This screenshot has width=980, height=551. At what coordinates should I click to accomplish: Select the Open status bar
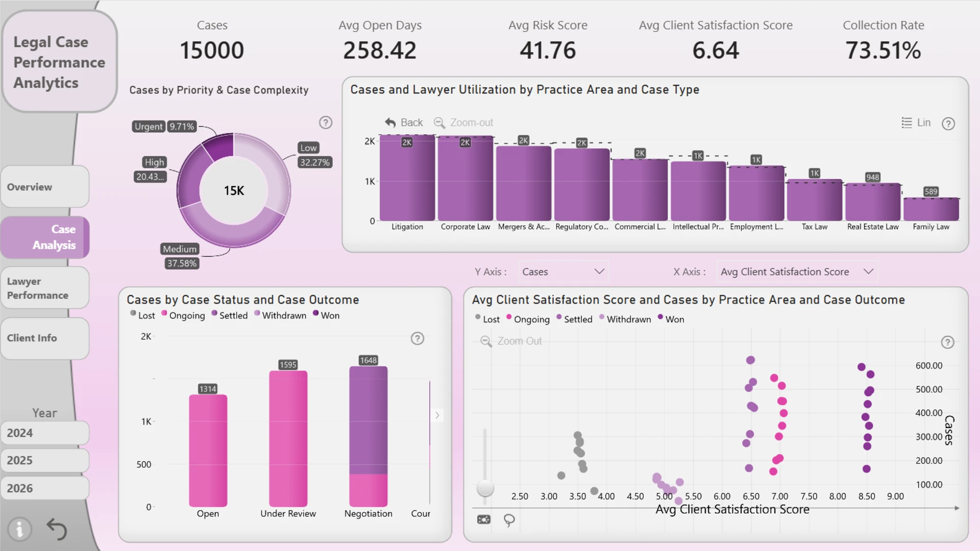pyautogui.click(x=208, y=450)
